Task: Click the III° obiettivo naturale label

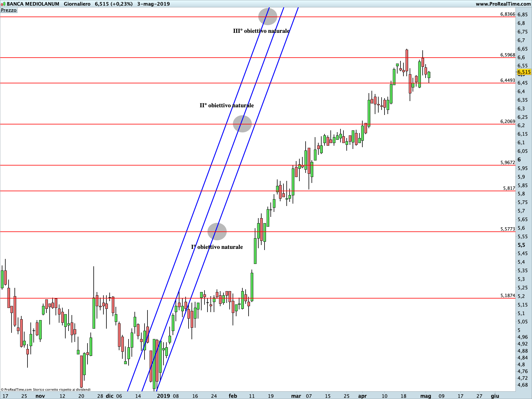Action: (x=261, y=31)
